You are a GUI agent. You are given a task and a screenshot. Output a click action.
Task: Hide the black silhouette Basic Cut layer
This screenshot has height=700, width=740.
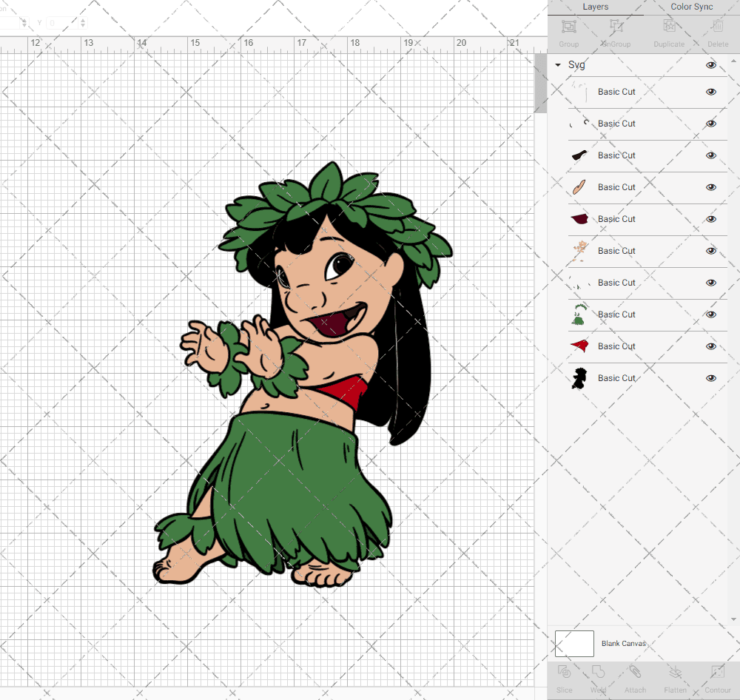[x=710, y=378]
